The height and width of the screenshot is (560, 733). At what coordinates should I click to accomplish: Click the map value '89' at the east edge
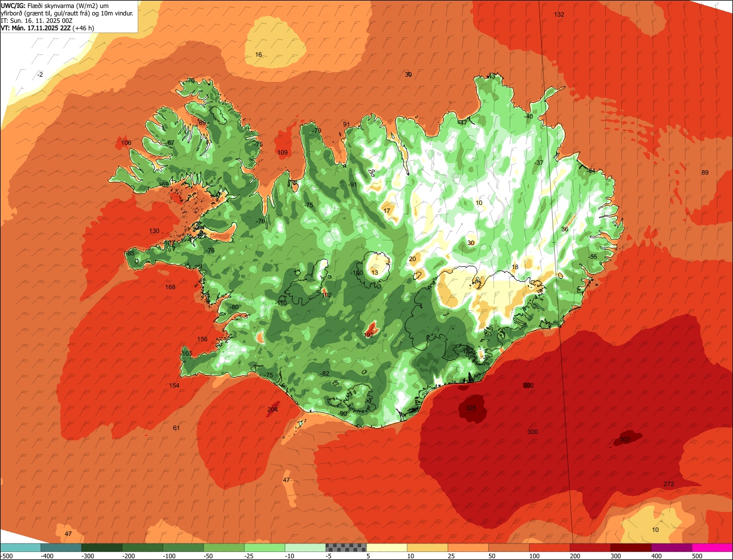[x=705, y=172]
